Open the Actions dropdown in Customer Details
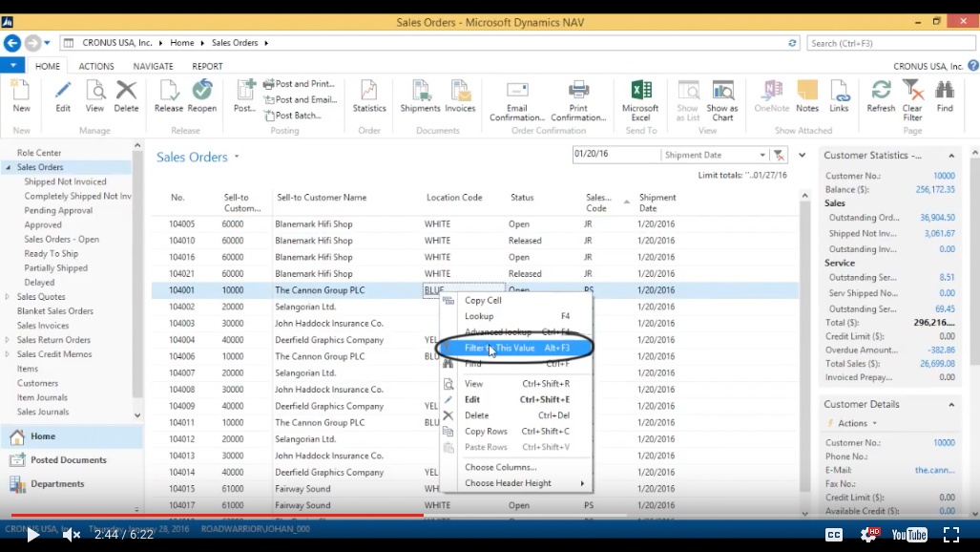 857,424
